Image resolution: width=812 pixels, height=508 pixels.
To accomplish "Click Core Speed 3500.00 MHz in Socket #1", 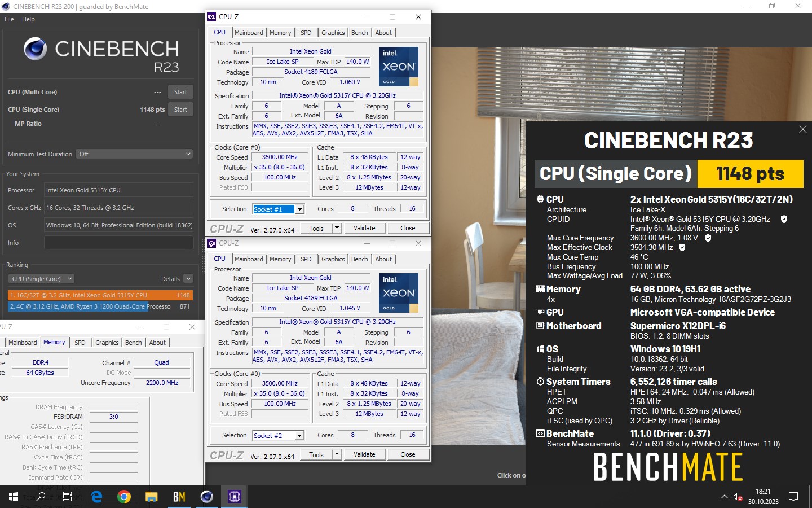I will tap(280, 157).
